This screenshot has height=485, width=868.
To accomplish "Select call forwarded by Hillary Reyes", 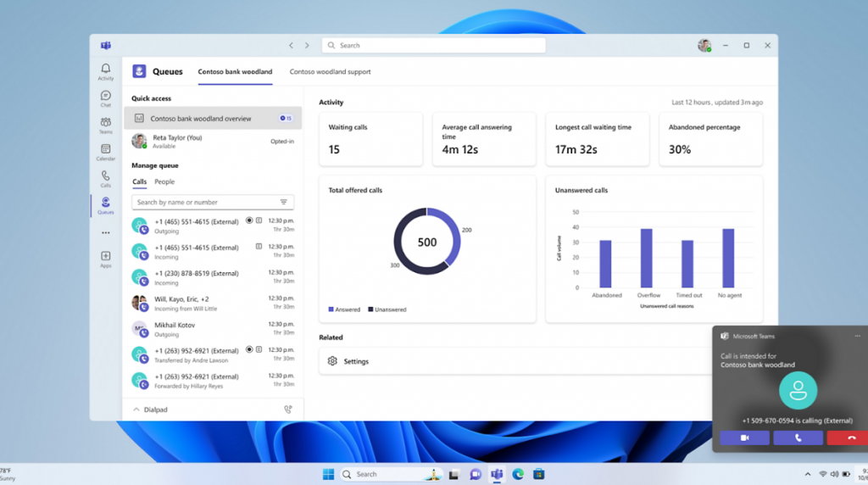I will click(x=213, y=381).
